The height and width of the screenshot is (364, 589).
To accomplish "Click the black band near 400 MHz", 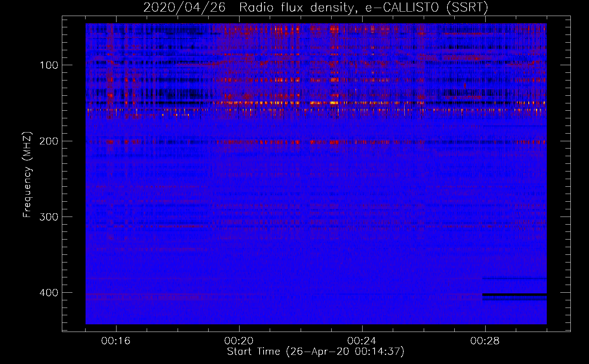I will click(514, 294).
